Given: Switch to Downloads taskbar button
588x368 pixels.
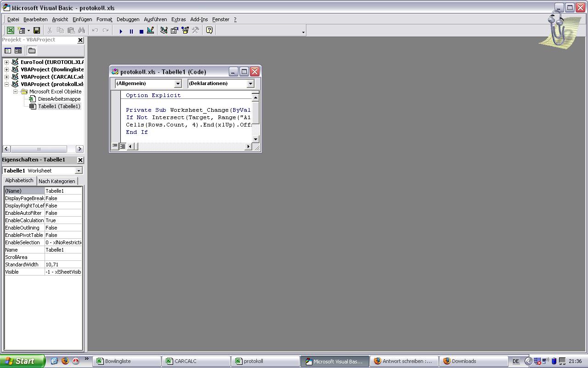Looking at the screenshot, I should coord(473,361).
